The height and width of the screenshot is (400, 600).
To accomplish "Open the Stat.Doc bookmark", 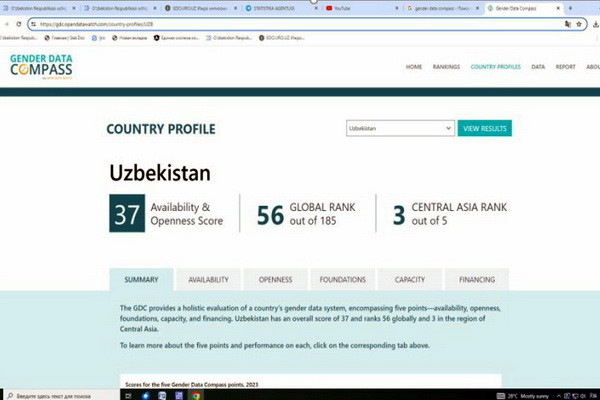I will click(x=64, y=38).
